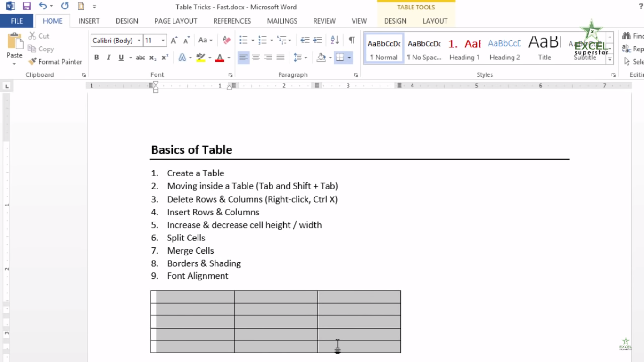Click the tab selector at ruler corner
Image resolution: width=644 pixels, height=362 pixels.
coord(7,86)
